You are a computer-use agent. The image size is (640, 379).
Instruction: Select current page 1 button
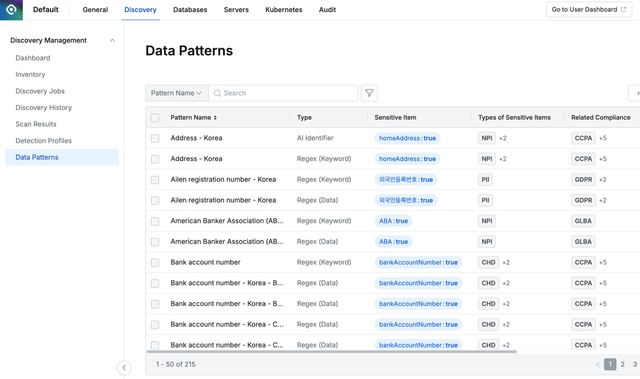pyautogui.click(x=610, y=364)
